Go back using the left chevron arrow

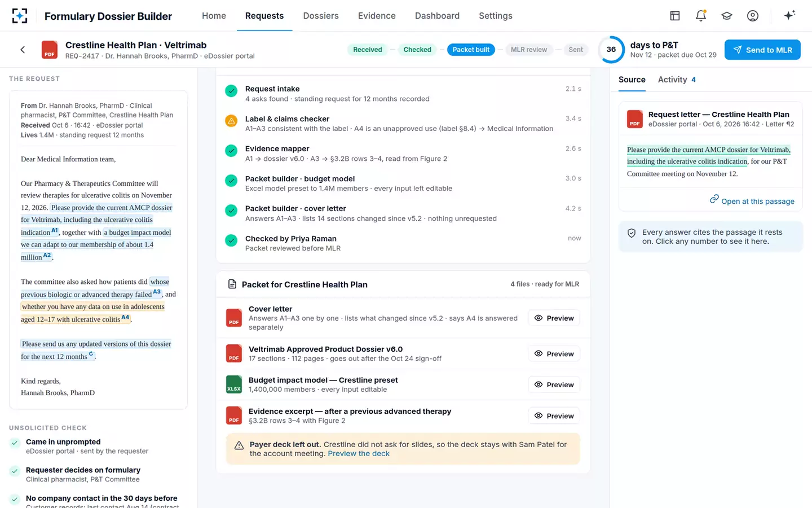click(23, 50)
